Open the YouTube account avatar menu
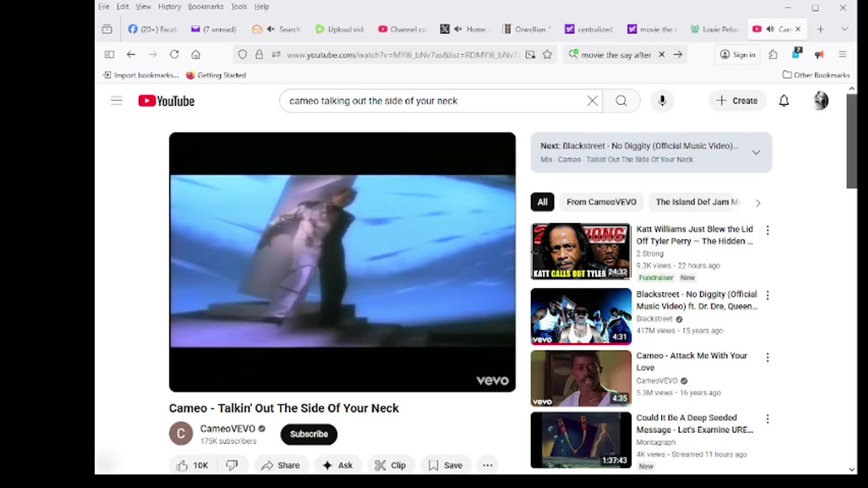The image size is (868, 488). [x=821, y=100]
